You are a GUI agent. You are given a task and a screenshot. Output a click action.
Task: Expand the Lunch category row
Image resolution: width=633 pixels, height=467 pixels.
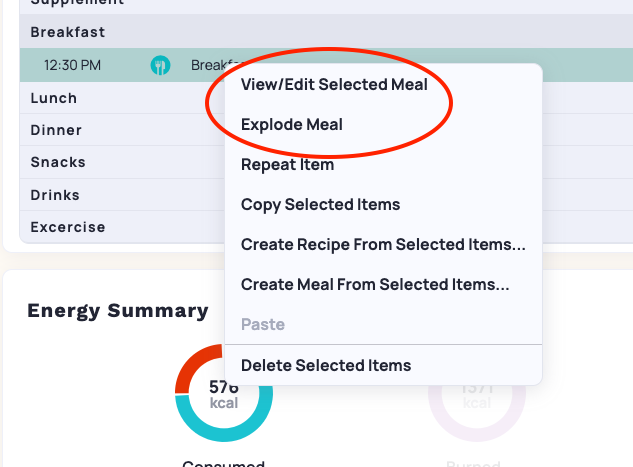tap(122, 98)
